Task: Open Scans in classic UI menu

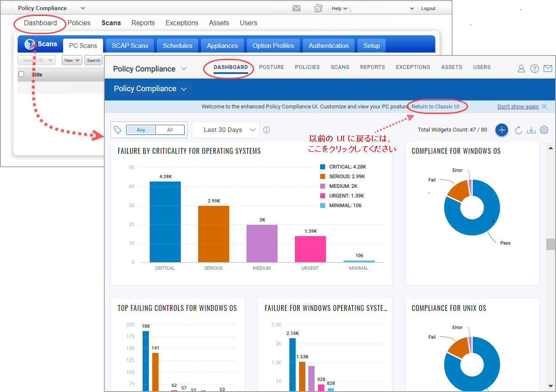Action: 111,23
